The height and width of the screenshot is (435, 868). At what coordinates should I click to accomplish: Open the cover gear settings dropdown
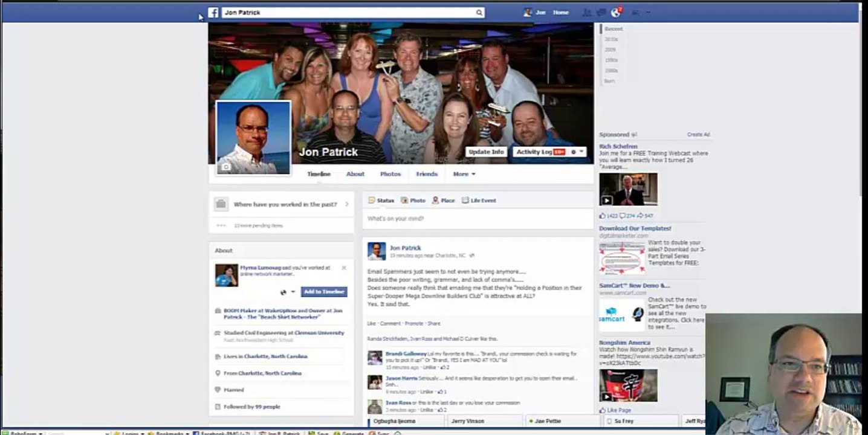click(577, 152)
